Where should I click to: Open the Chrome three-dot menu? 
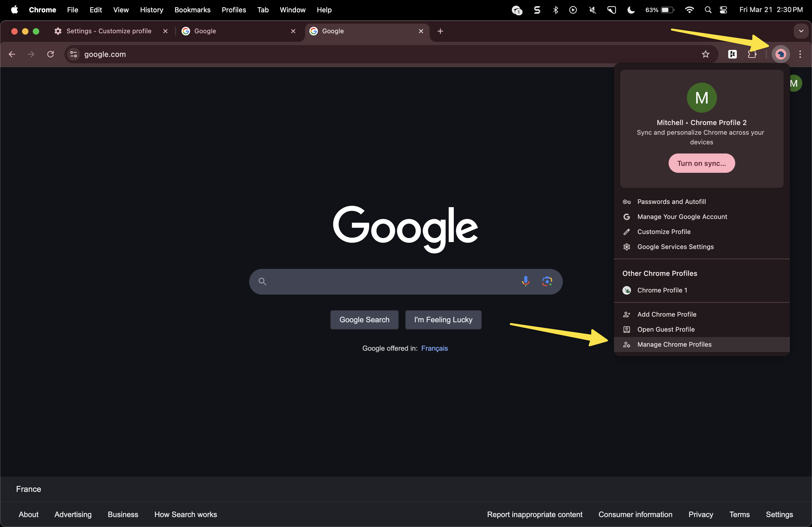point(800,54)
